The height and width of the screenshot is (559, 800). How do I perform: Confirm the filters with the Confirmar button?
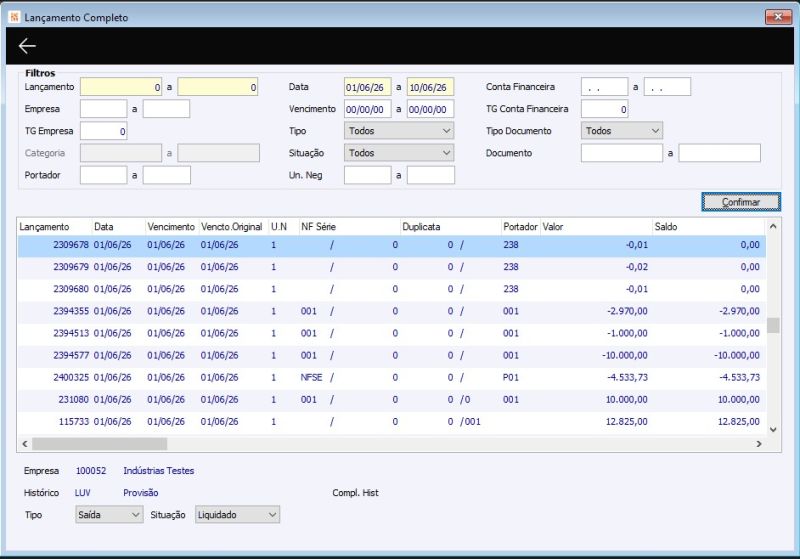click(741, 202)
